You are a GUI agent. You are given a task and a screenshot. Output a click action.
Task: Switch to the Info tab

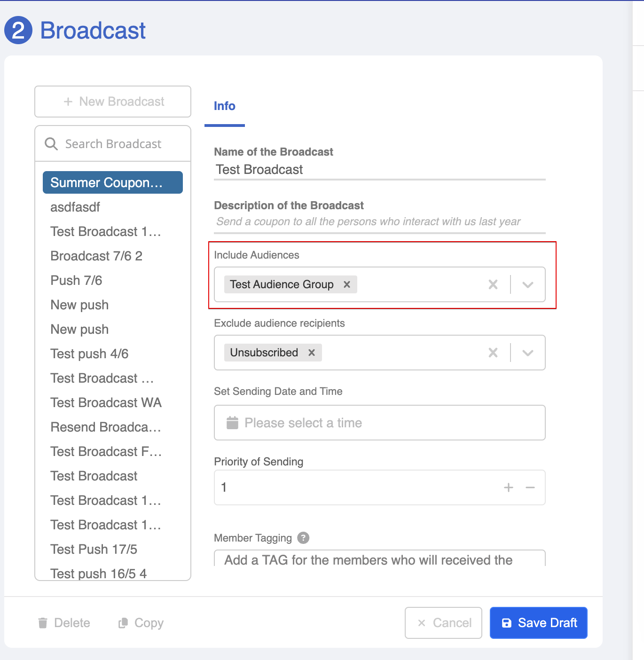[225, 106]
